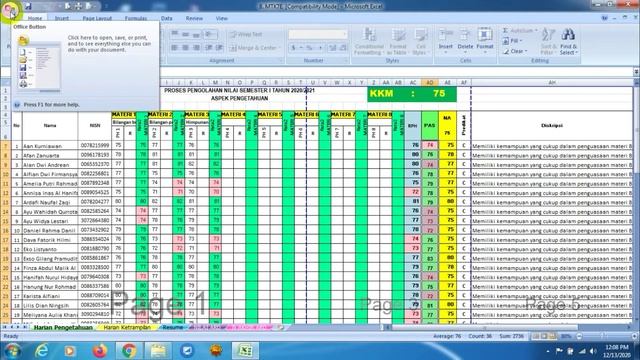Apply the Accounting currency format
The width and height of the screenshot is (640, 360).
pos(293,48)
